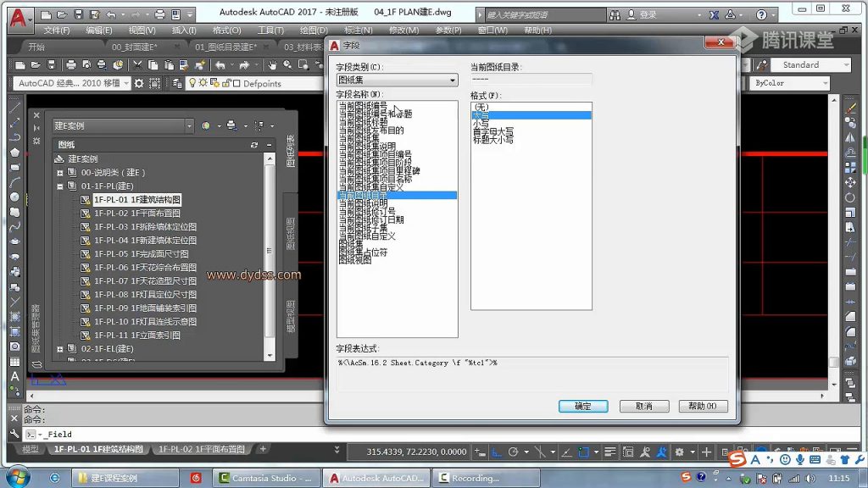Open the 视图(V) menu
The width and height of the screenshot is (868, 488).
coord(142,30)
